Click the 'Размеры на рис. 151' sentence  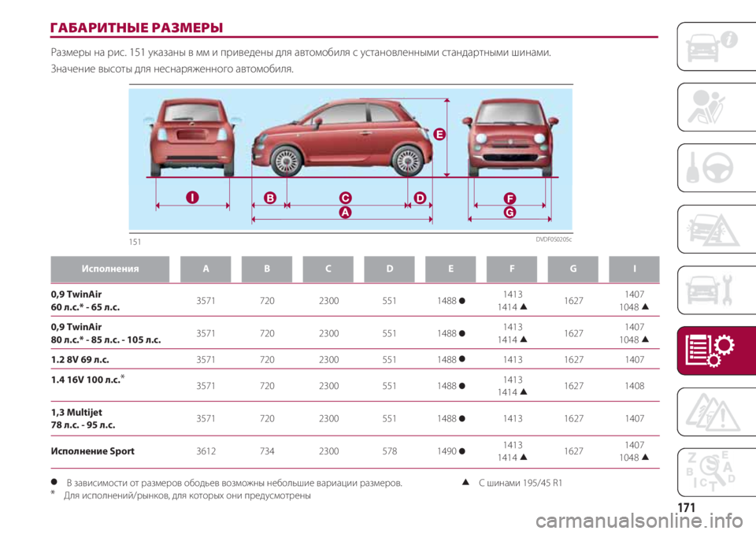[x=301, y=52]
